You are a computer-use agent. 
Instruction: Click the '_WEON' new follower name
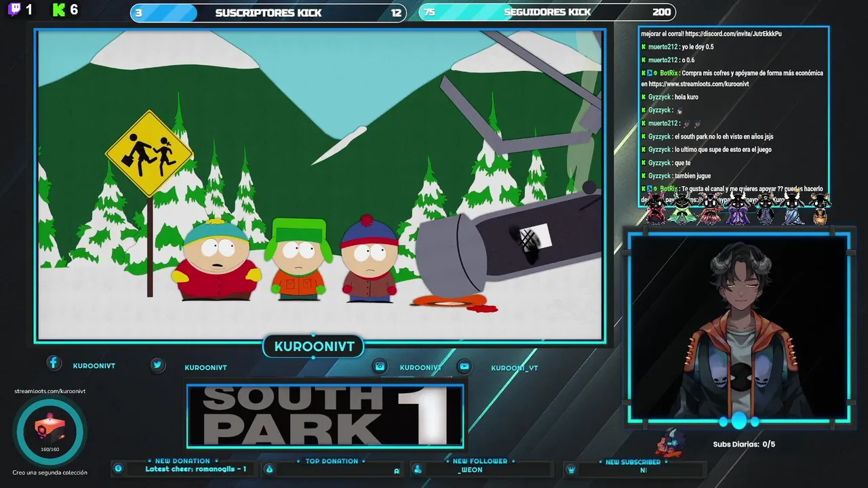[470, 470]
